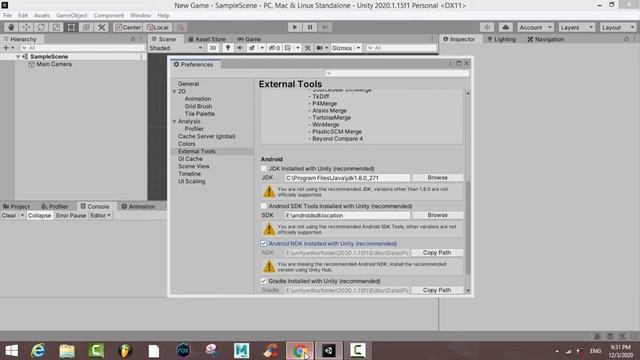Open the Component menu

(x=109, y=16)
